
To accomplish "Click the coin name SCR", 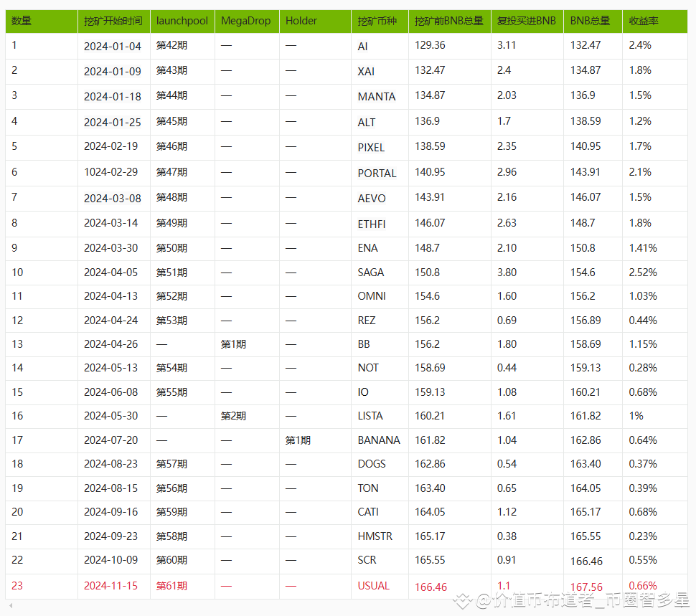I will (x=367, y=560).
